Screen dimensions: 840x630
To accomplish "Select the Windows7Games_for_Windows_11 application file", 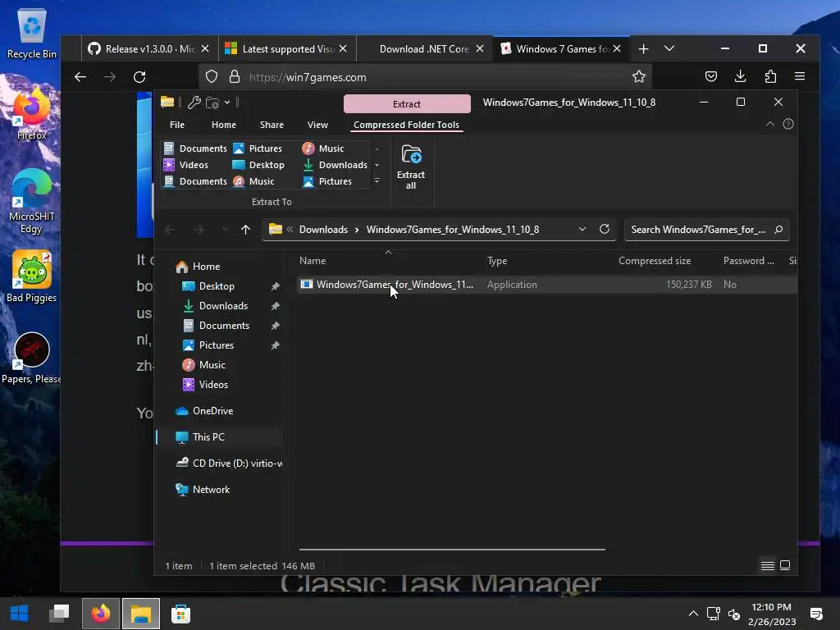I will tap(547, 285).
